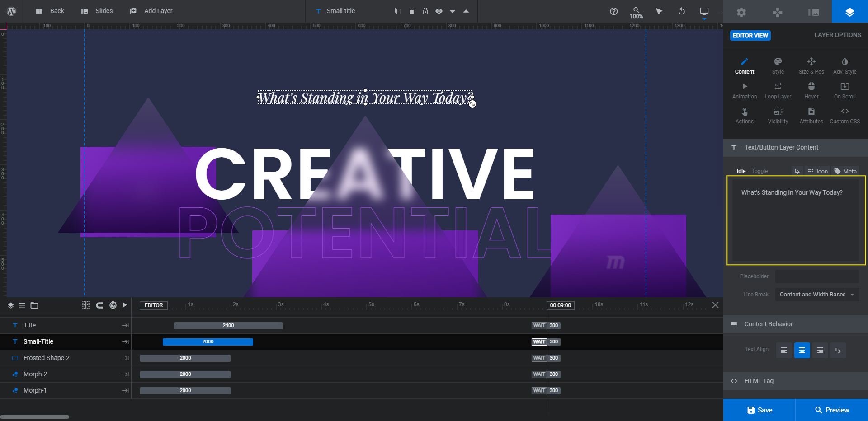Click the timeline stopwatch speed icon

113,305
